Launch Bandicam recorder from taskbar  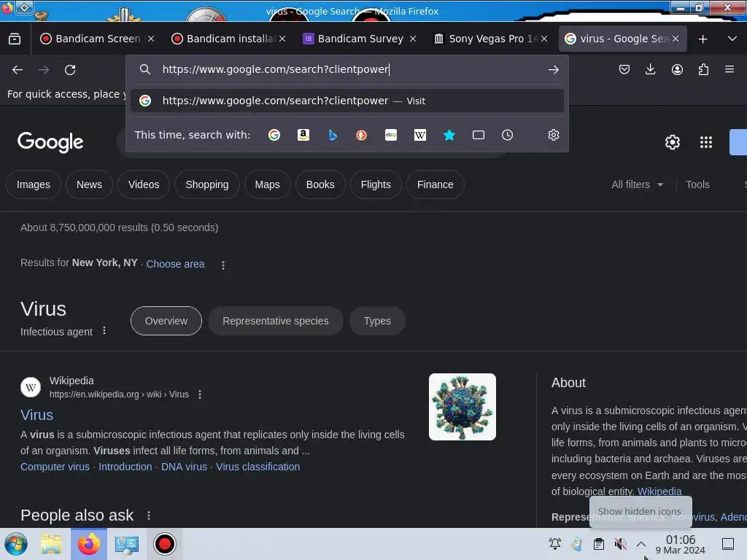(164, 544)
